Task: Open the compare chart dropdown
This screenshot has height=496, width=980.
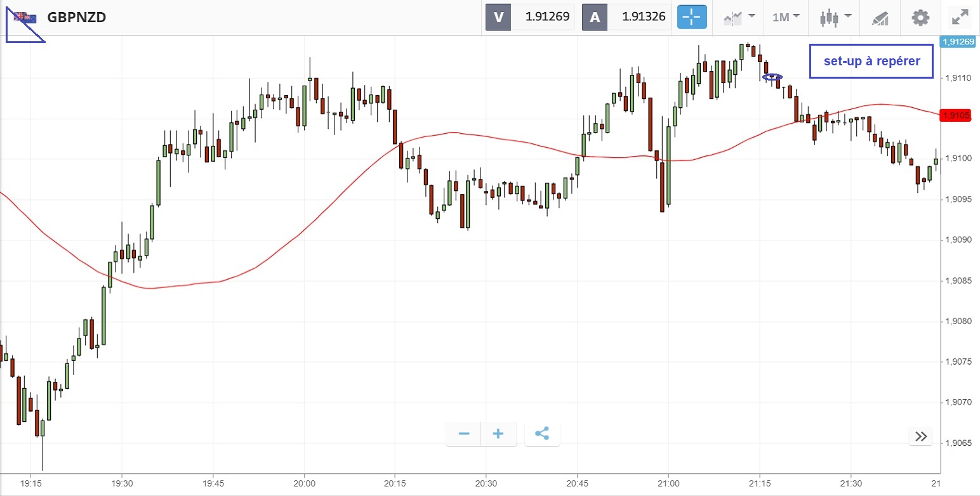Action: click(739, 17)
